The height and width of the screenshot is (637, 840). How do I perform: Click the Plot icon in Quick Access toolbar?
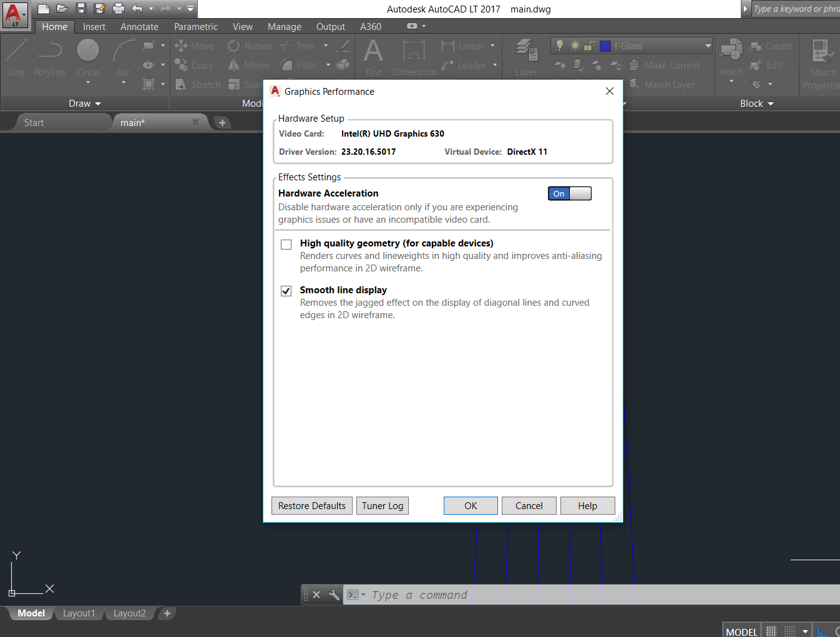click(x=118, y=9)
